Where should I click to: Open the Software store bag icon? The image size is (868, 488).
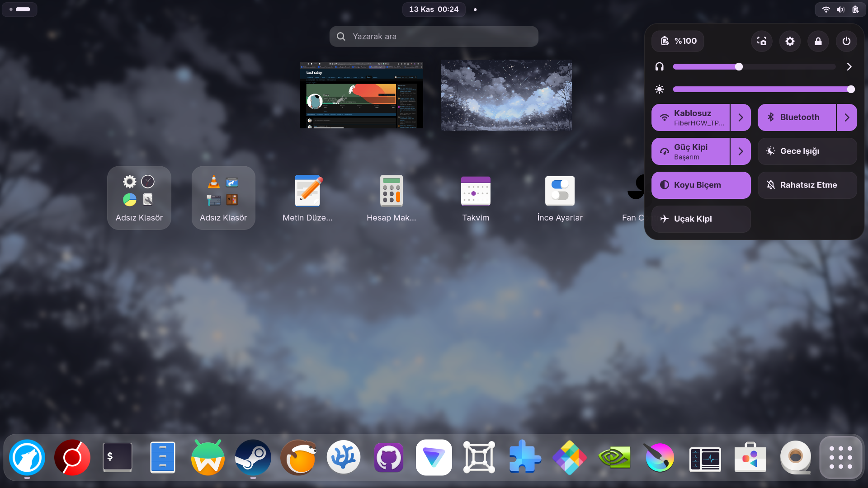[x=750, y=457]
